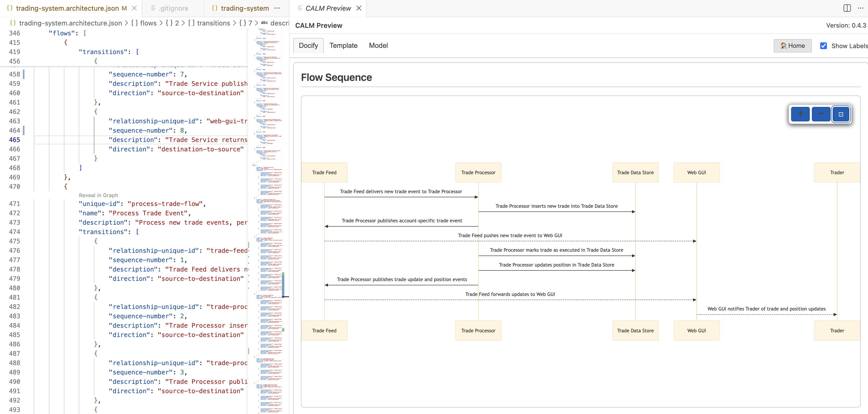Open the flows breadcrumb dropdown
This screenshot has height=414, width=868.
point(149,23)
